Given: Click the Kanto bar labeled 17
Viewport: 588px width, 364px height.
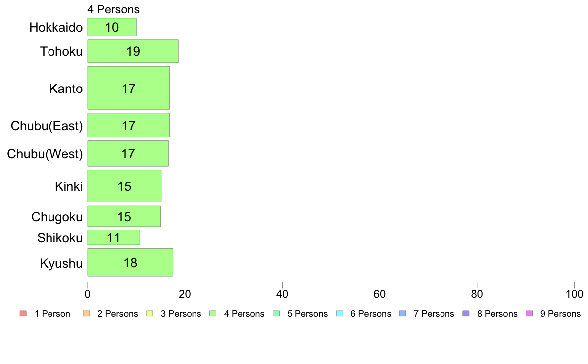Looking at the screenshot, I should click(x=128, y=88).
